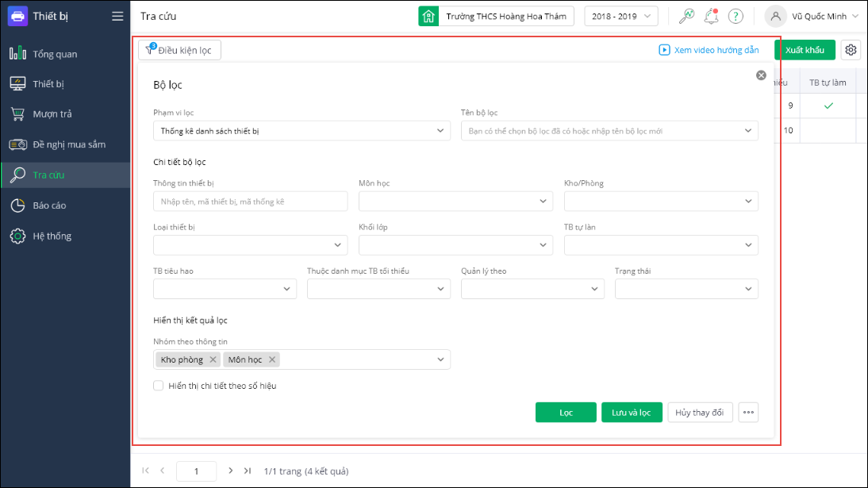Open the notification bell icon

pos(711,16)
